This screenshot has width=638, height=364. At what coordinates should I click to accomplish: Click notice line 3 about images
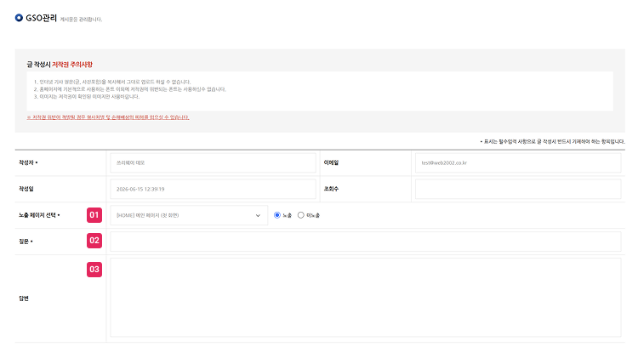87,96
